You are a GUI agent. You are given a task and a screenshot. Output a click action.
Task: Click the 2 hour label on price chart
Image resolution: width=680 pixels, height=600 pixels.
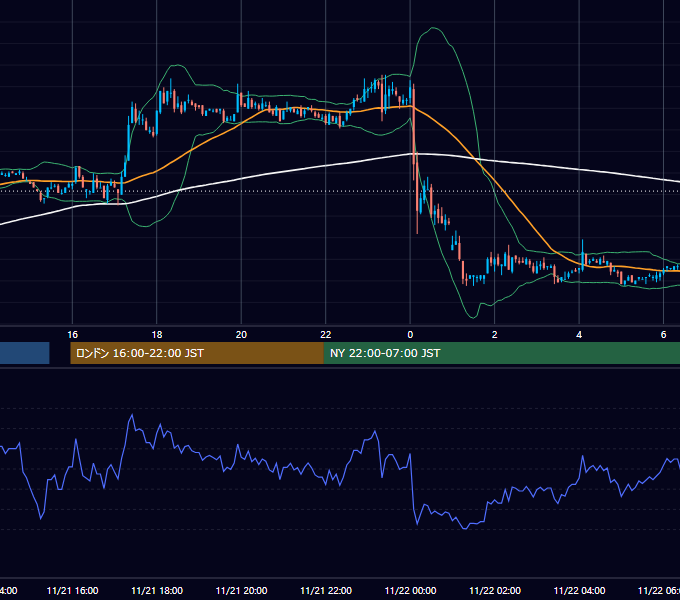point(494,335)
